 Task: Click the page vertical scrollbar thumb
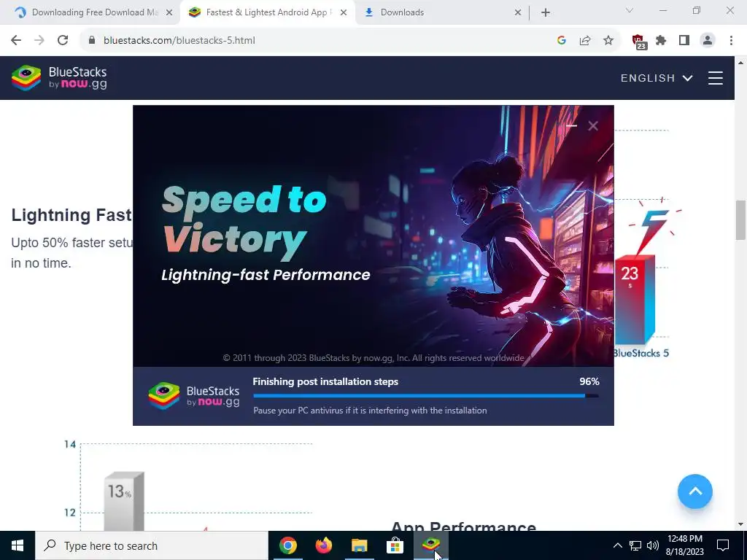pos(741,220)
